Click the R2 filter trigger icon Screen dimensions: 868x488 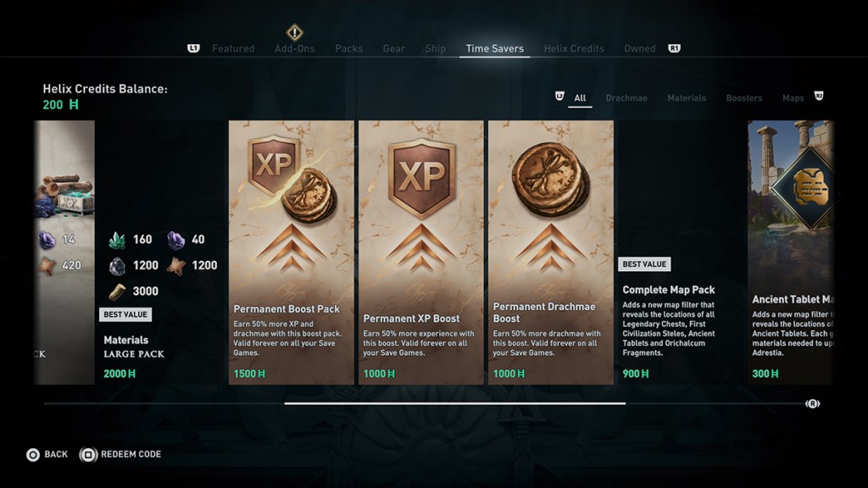tap(819, 97)
